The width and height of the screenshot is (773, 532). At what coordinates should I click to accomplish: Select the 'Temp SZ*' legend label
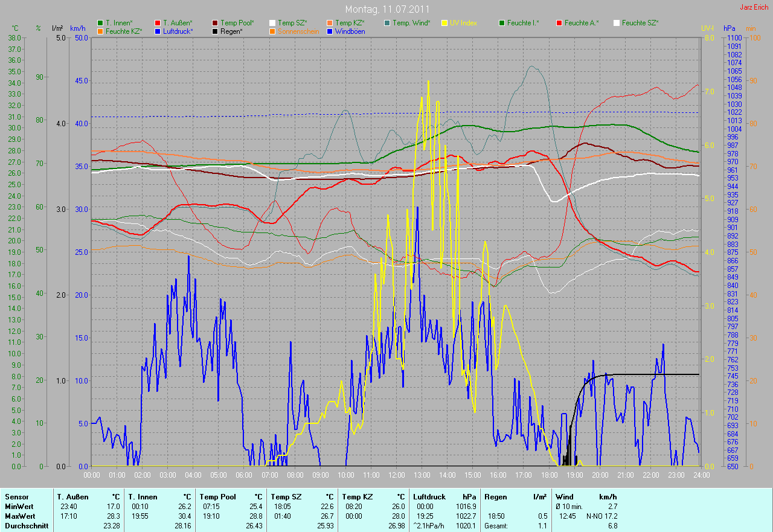(293, 23)
